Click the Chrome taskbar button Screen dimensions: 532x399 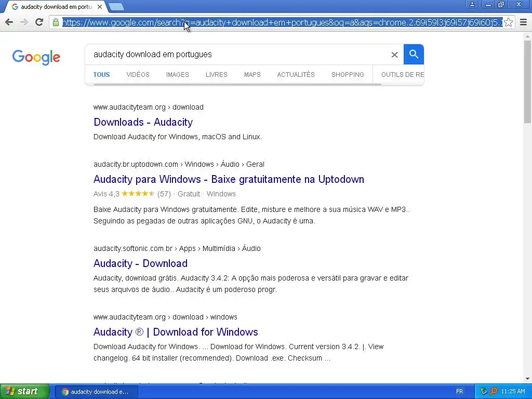pos(96,392)
